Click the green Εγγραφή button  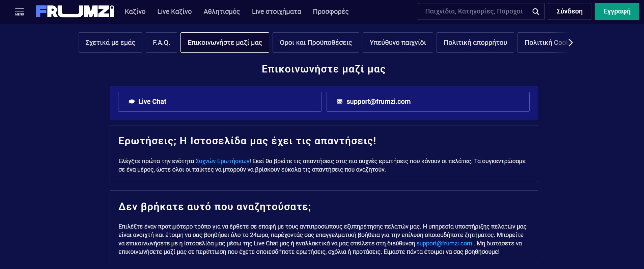point(617,11)
